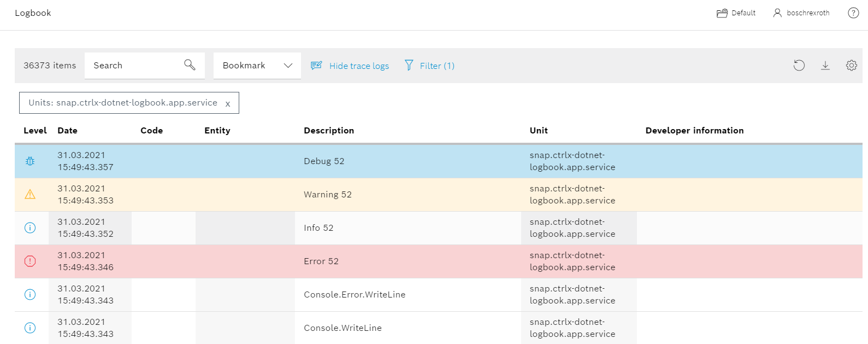
Task: Click the search magnifier icon
Action: (190, 65)
